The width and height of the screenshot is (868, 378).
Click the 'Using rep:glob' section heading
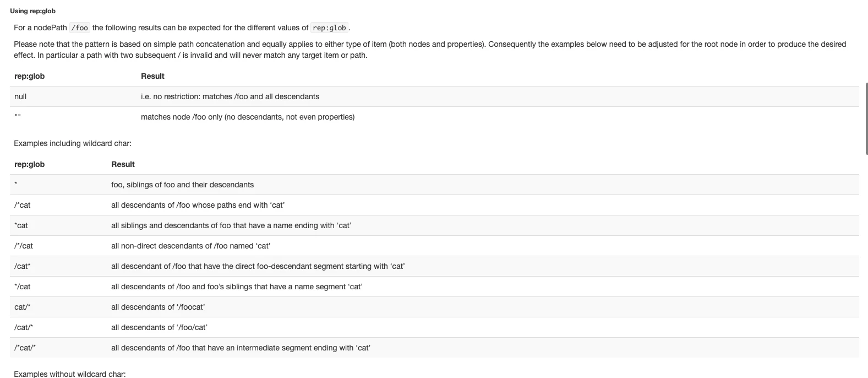point(32,11)
